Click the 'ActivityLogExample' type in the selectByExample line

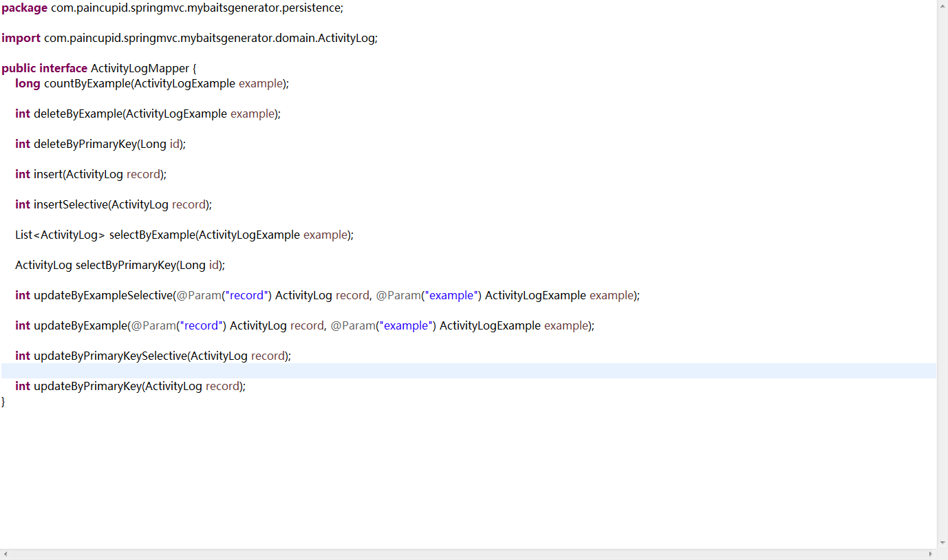point(249,235)
